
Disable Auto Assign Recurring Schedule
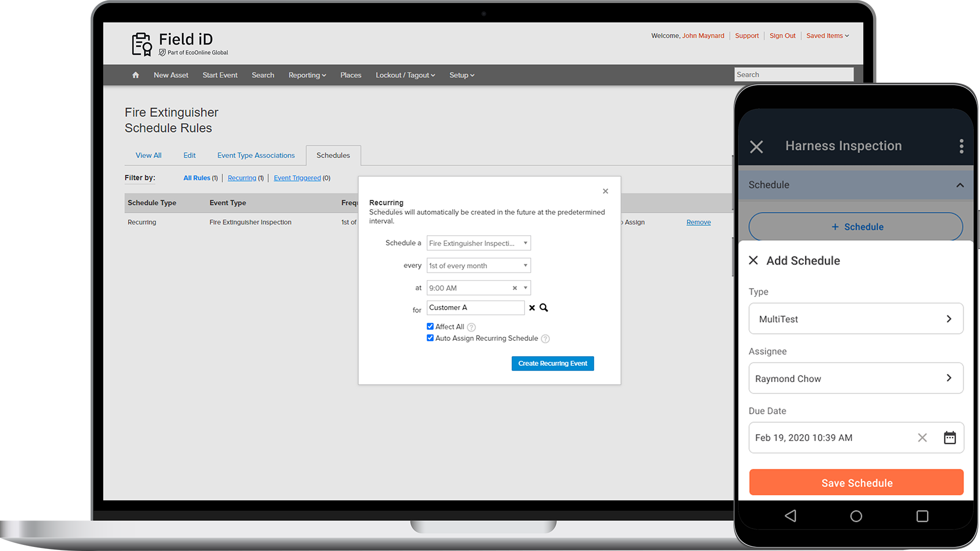coord(430,338)
